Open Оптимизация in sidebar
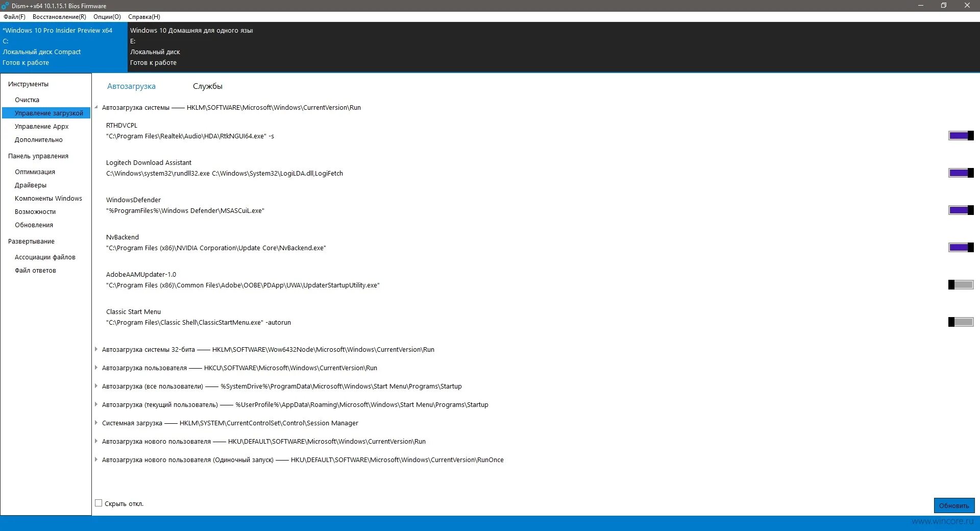980x531 pixels. click(35, 172)
